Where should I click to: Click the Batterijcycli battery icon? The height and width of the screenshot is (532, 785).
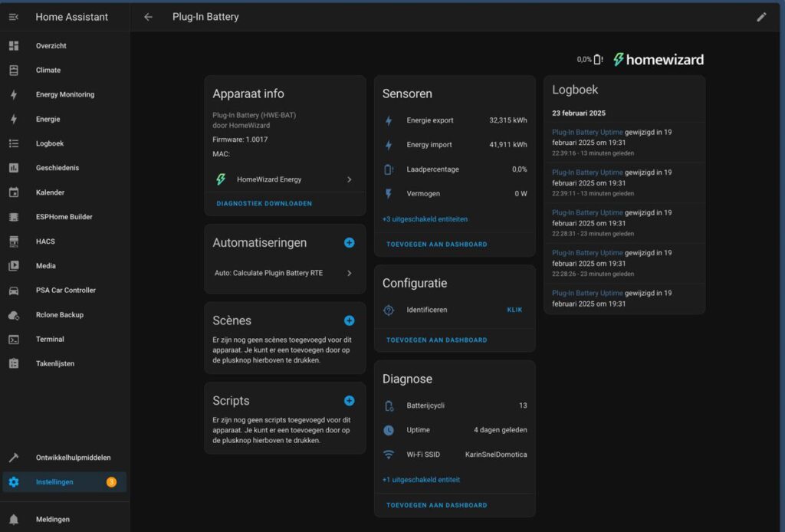(x=389, y=406)
